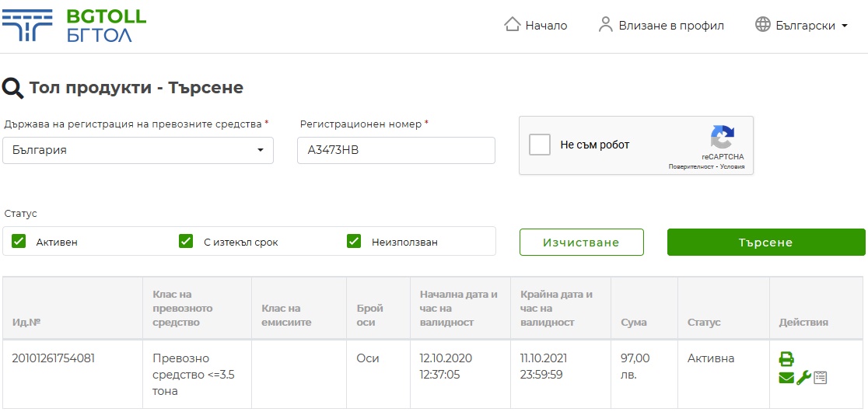Screen dimensions: 868x412
Task: Check the Не съм робот reCAPTCHA box
Action: pyautogui.click(x=540, y=145)
